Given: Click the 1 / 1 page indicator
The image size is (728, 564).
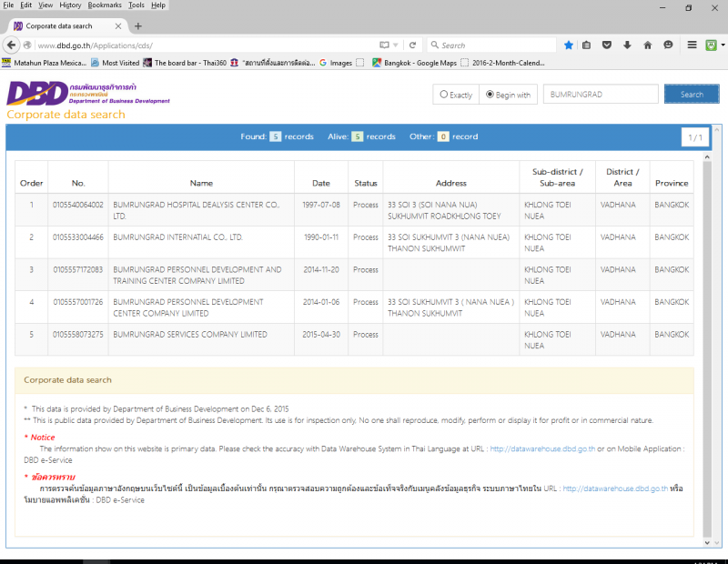Looking at the screenshot, I should pos(695,137).
